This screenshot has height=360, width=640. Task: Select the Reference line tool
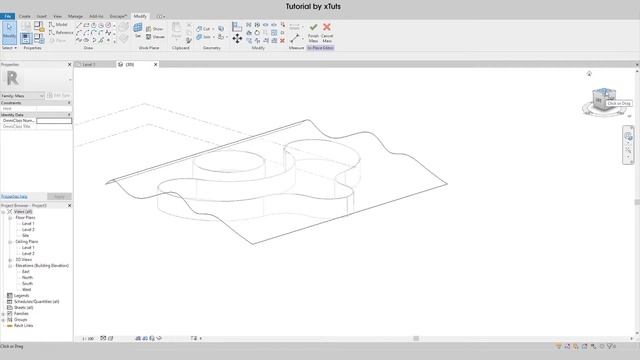(x=61, y=32)
